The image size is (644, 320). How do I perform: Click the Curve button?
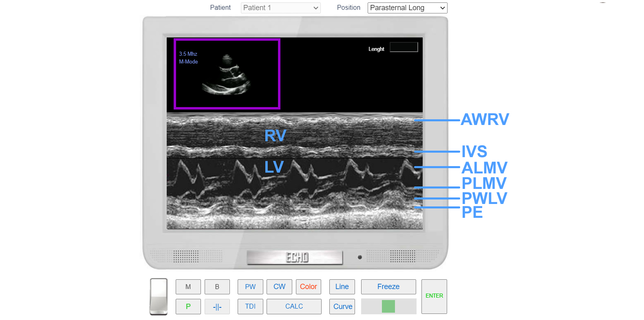[x=342, y=307]
